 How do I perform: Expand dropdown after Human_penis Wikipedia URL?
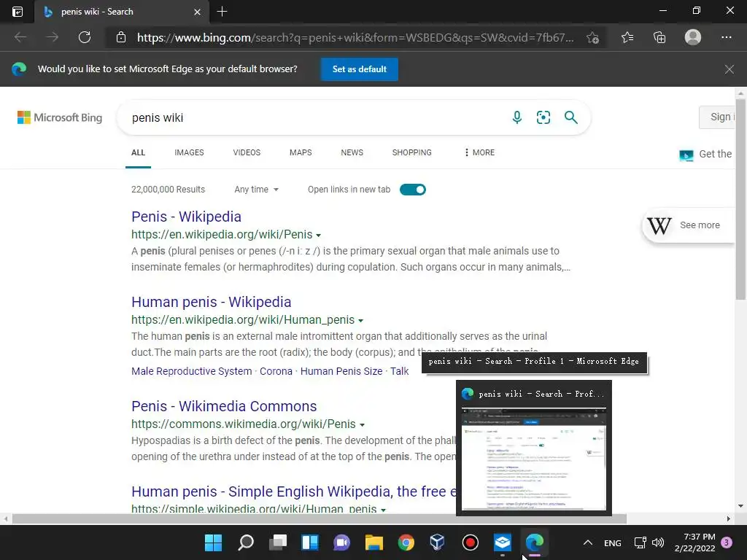coord(360,321)
